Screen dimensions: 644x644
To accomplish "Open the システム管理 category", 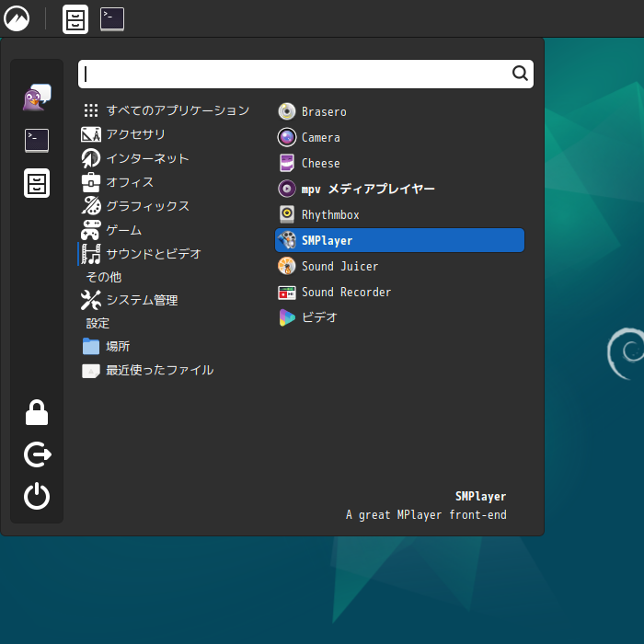I will click(x=142, y=300).
